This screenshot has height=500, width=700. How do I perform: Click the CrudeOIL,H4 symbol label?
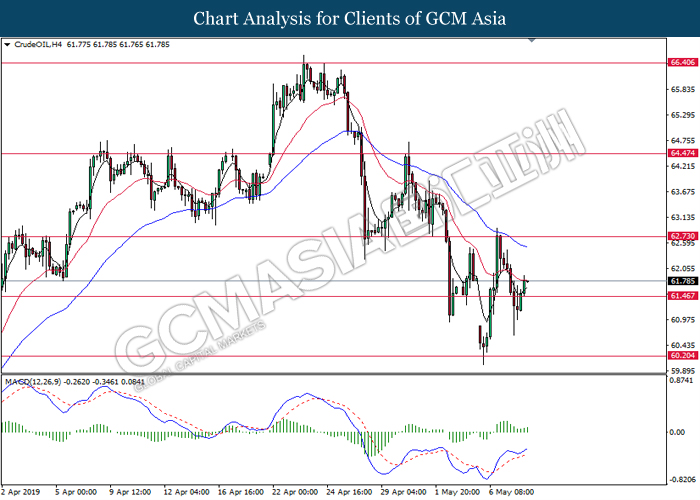(x=38, y=45)
